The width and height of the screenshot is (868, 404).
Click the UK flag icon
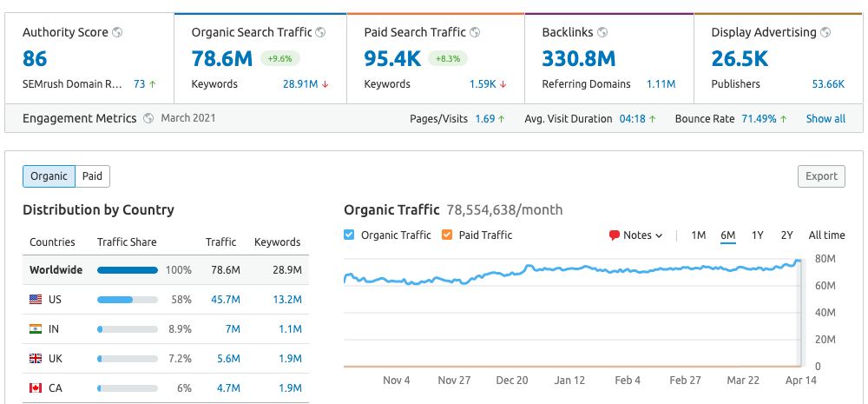point(36,359)
